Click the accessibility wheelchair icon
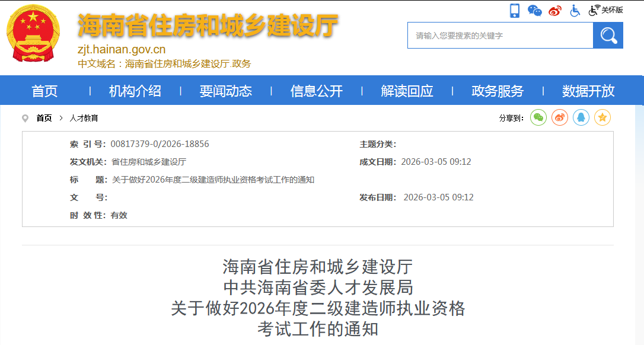This screenshot has height=345, width=644. pyautogui.click(x=575, y=10)
